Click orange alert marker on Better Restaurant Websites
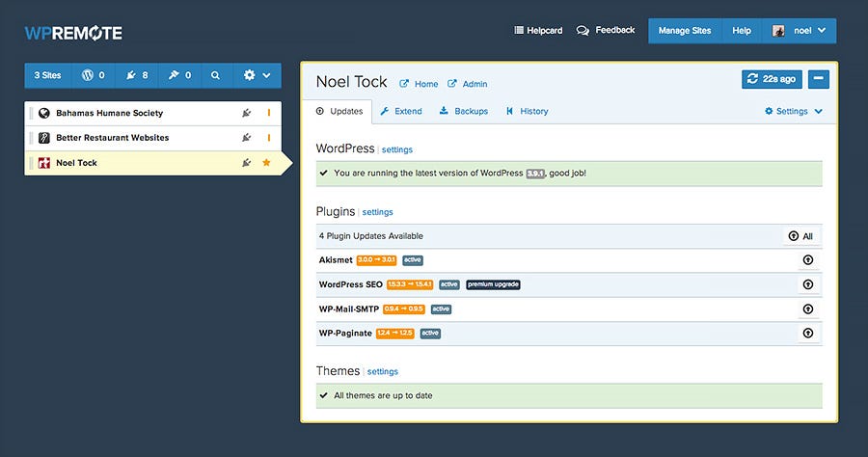Viewport: 868px width, 457px height. tap(269, 138)
